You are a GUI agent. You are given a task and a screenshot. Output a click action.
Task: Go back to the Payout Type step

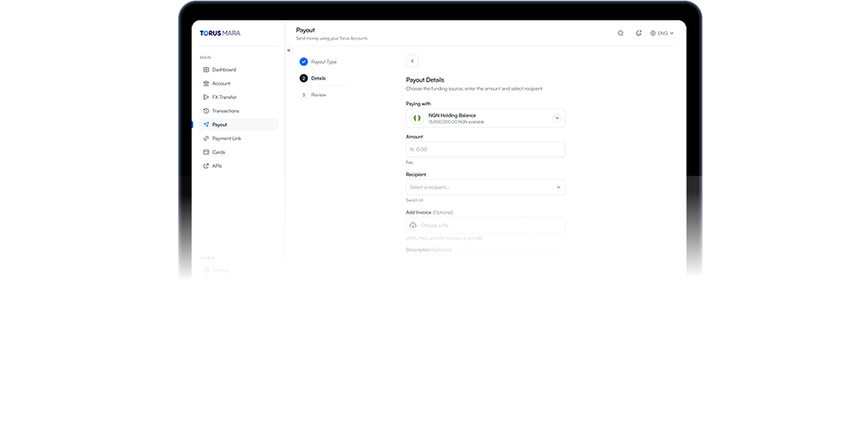pos(323,62)
